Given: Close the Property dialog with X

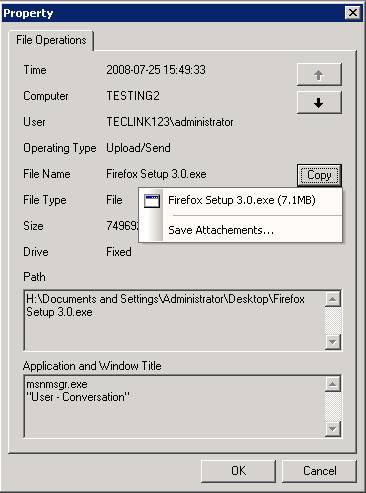Looking at the screenshot, I should (353, 13).
